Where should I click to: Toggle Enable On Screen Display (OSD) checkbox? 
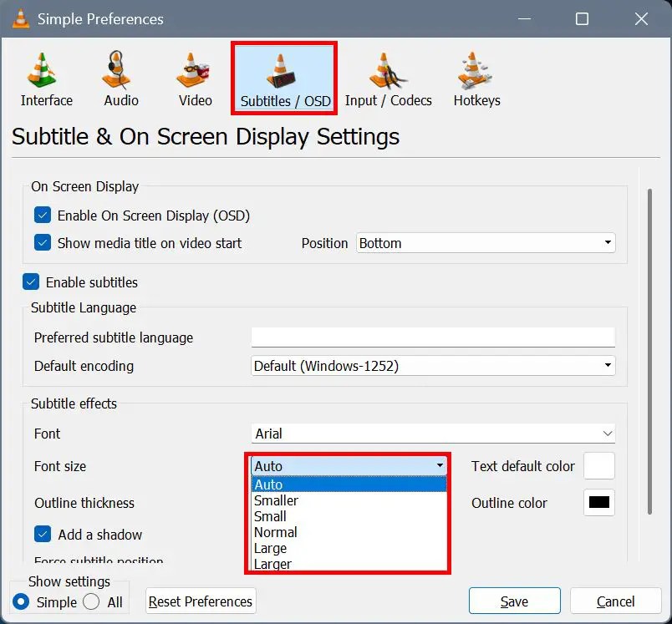pyautogui.click(x=43, y=215)
